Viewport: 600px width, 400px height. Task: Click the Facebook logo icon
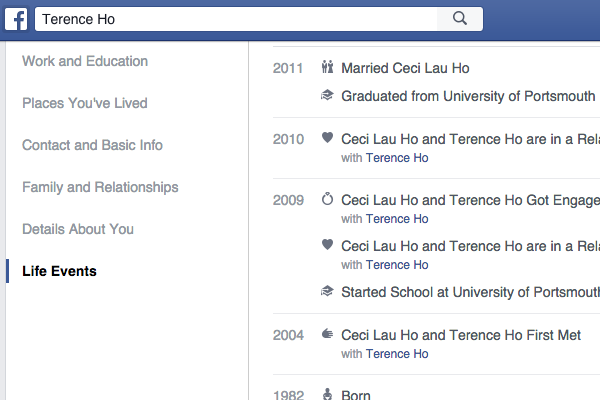pos(16,18)
